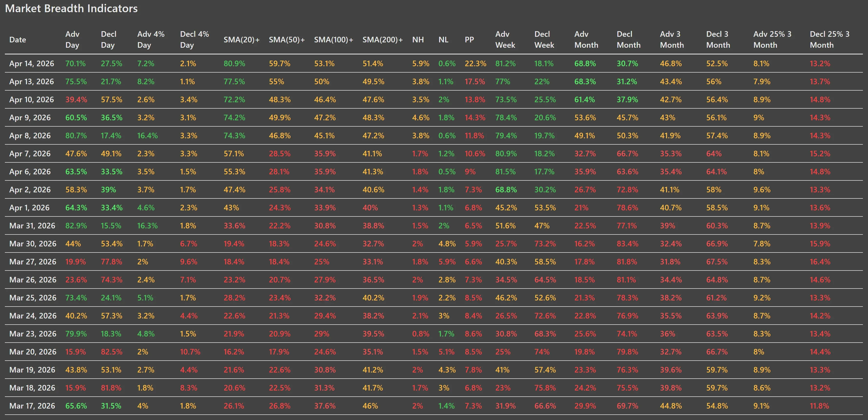Viewport: 868px width, 420px height.
Task: Select the Apr 14, 2026 date row
Action: tap(32, 64)
